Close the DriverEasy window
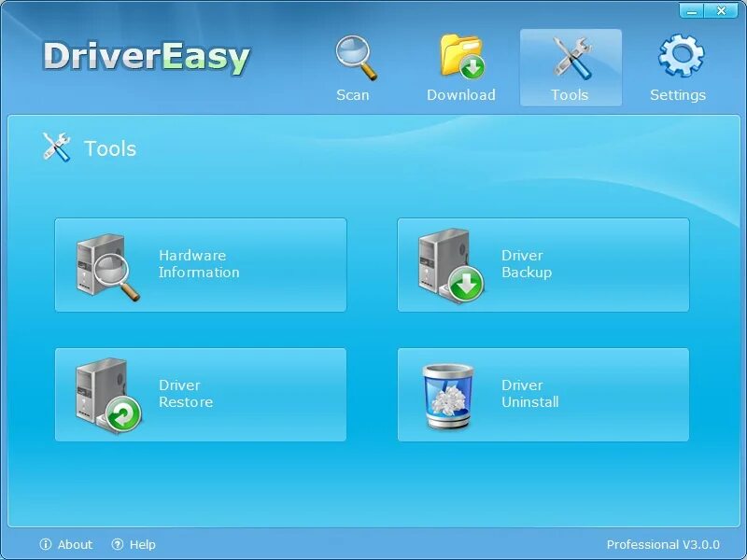 pos(721,11)
